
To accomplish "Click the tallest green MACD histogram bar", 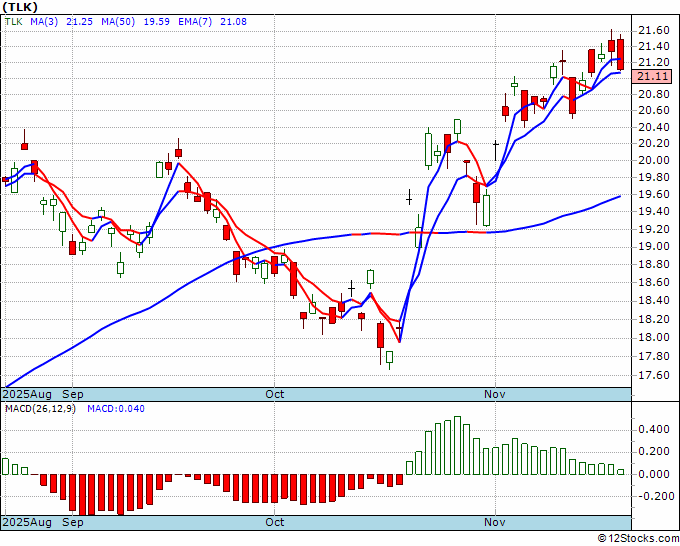I will pos(457,445).
